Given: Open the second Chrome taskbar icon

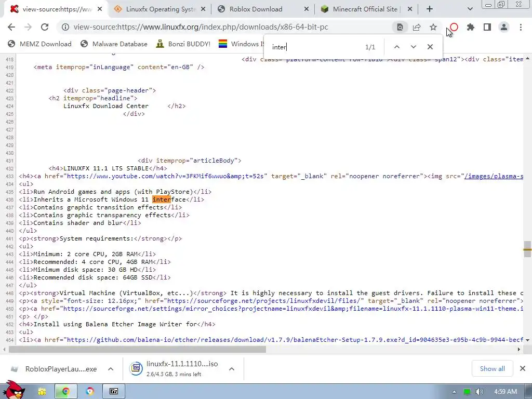Looking at the screenshot, I should [x=89, y=392].
